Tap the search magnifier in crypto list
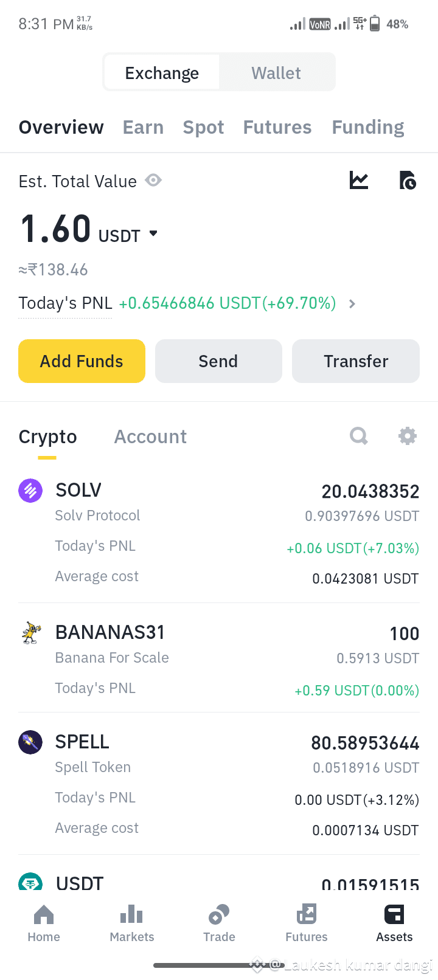Image resolution: width=438 pixels, height=980 pixels. click(x=359, y=436)
